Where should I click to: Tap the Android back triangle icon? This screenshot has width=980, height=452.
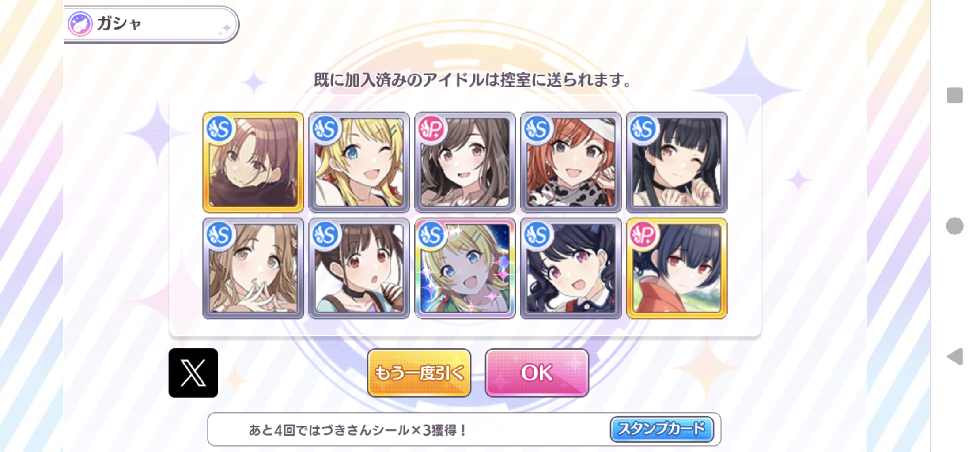point(955,356)
